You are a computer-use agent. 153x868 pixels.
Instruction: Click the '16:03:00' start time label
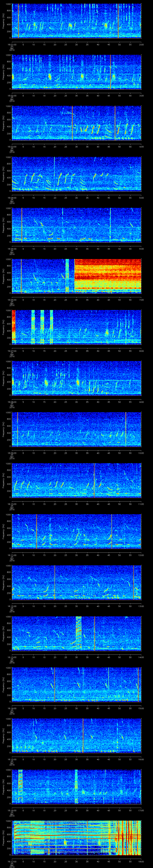[x=12, y=147]
